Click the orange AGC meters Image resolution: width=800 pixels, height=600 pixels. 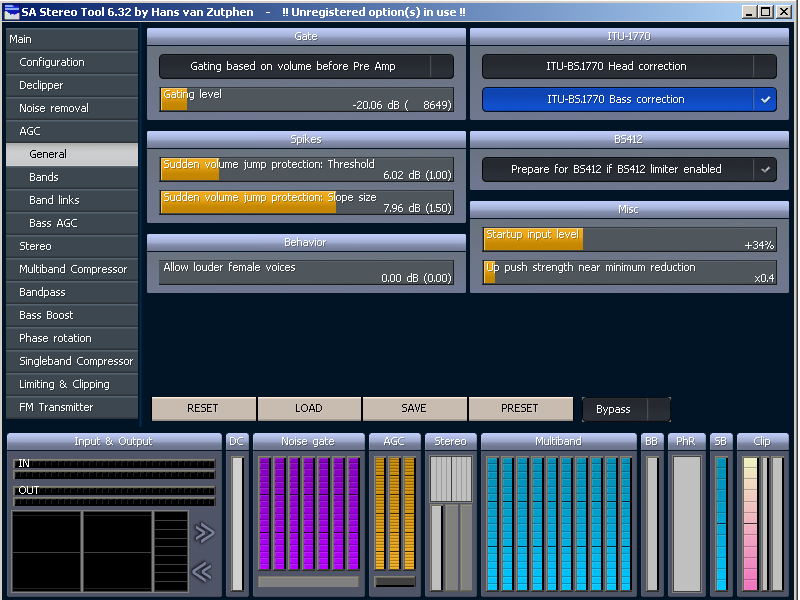point(394,513)
